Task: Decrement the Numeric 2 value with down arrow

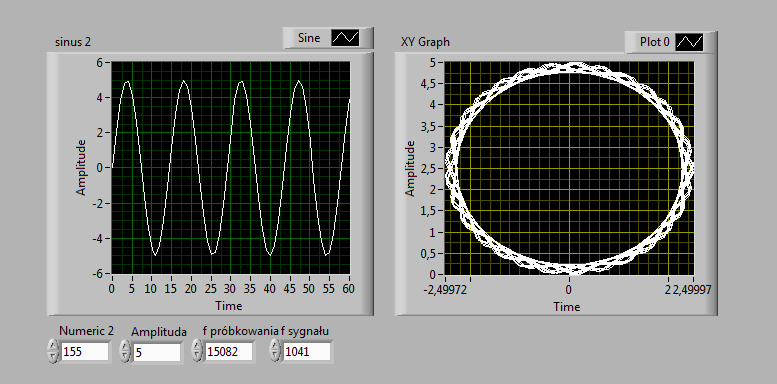Action: 53,357
